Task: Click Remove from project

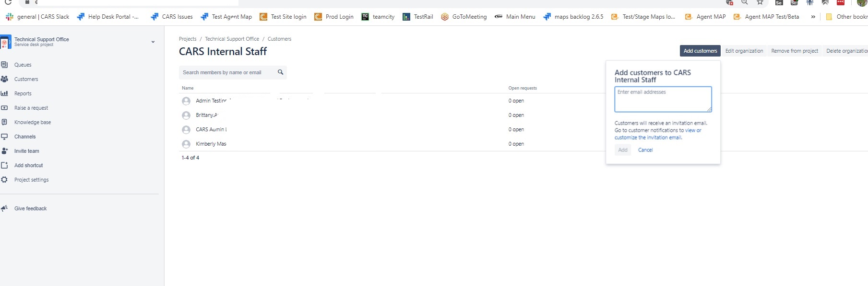Action: 795,51
